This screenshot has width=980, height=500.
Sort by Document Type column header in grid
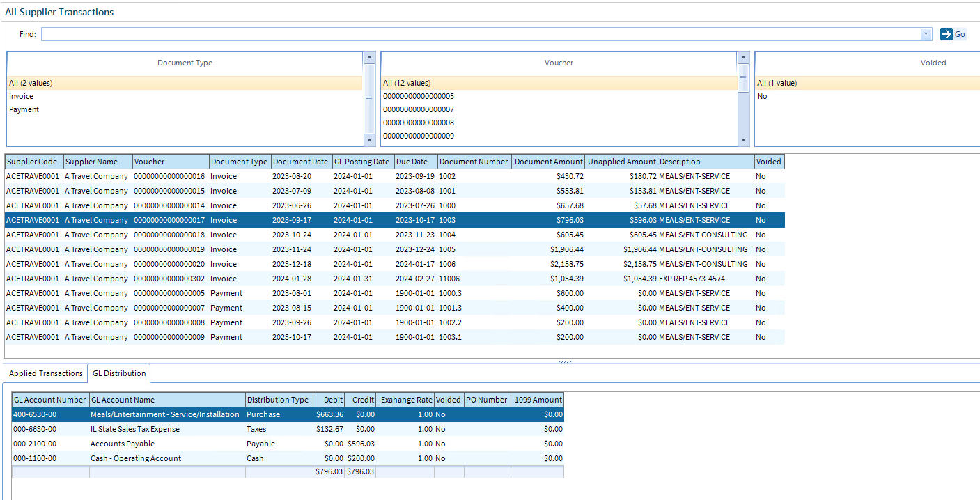click(240, 162)
